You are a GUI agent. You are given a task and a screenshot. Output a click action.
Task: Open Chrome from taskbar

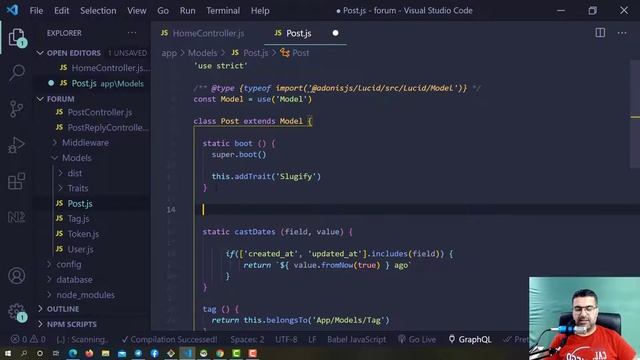220,353
